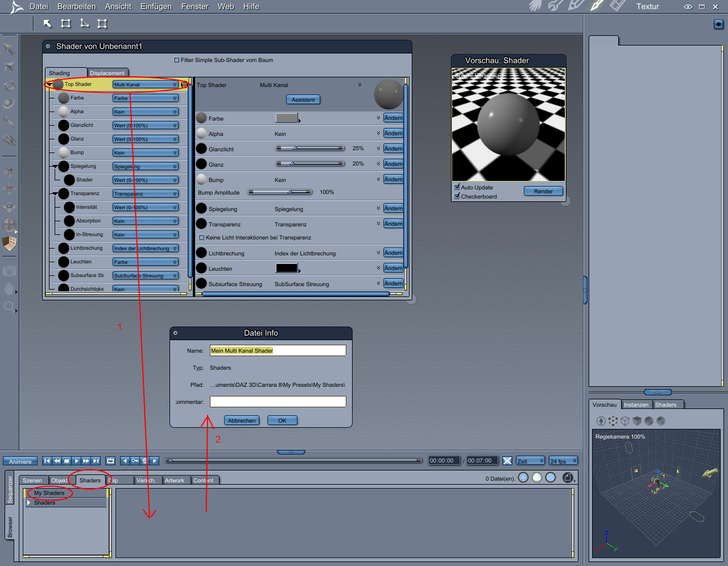Click Abbrechen in Datei Info dialog
Image resolution: width=728 pixels, height=566 pixels.
coord(242,420)
